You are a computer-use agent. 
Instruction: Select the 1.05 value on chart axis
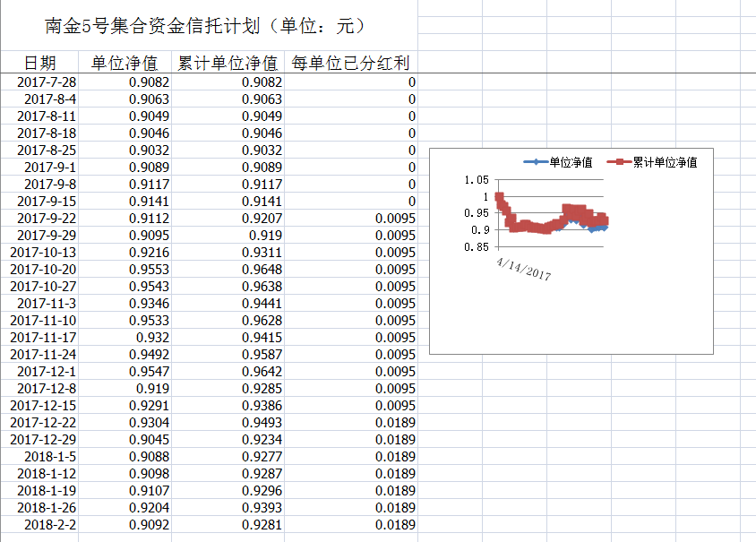click(x=477, y=180)
